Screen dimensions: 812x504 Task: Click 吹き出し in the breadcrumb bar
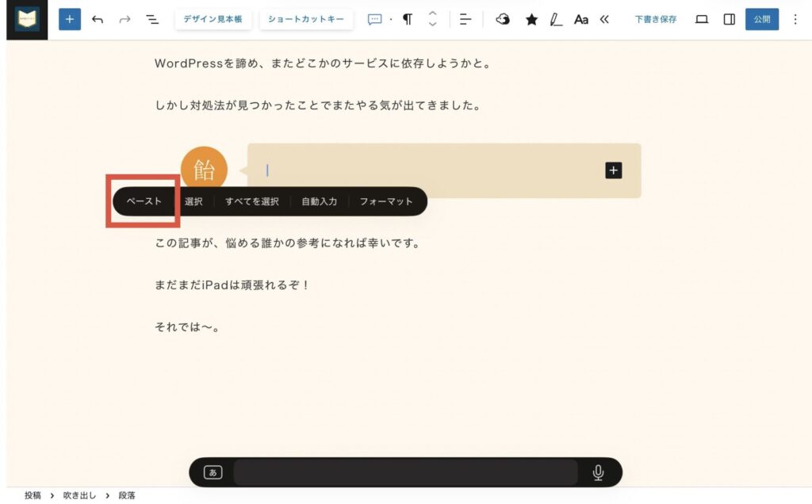coord(79,495)
